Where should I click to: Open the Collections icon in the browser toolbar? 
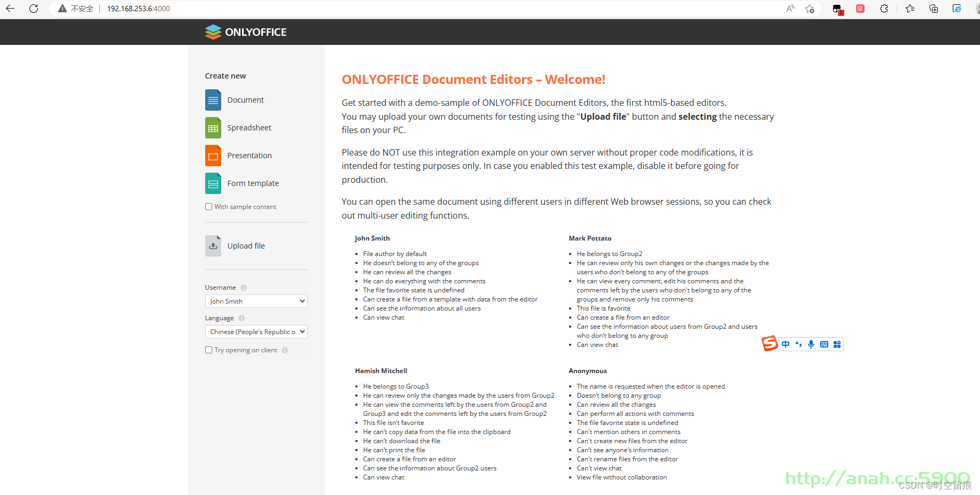coord(934,9)
